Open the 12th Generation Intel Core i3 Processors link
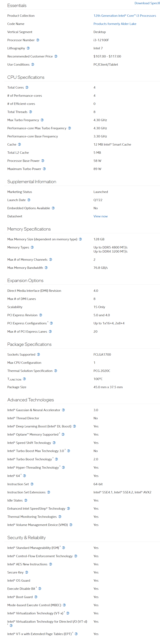The image size is (160, 644). 125,15
